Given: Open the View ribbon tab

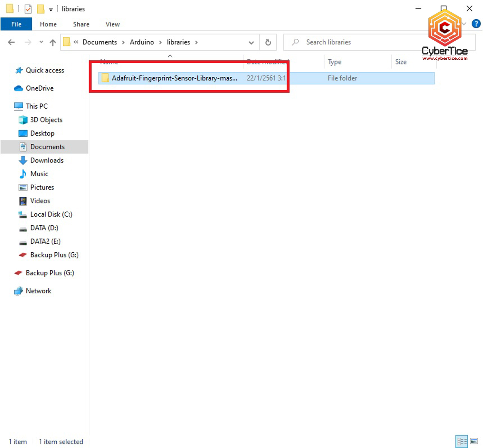Looking at the screenshot, I should tap(112, 24).
